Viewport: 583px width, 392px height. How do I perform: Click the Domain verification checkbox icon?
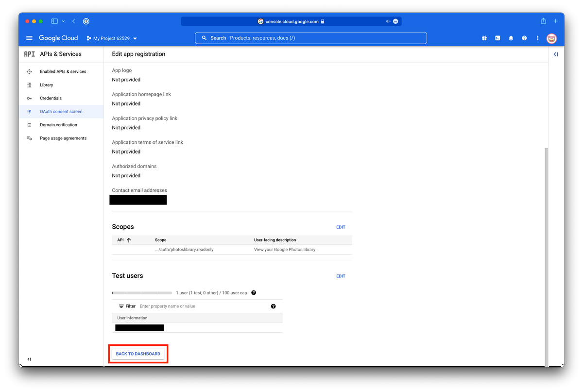[x=29, y=125]
